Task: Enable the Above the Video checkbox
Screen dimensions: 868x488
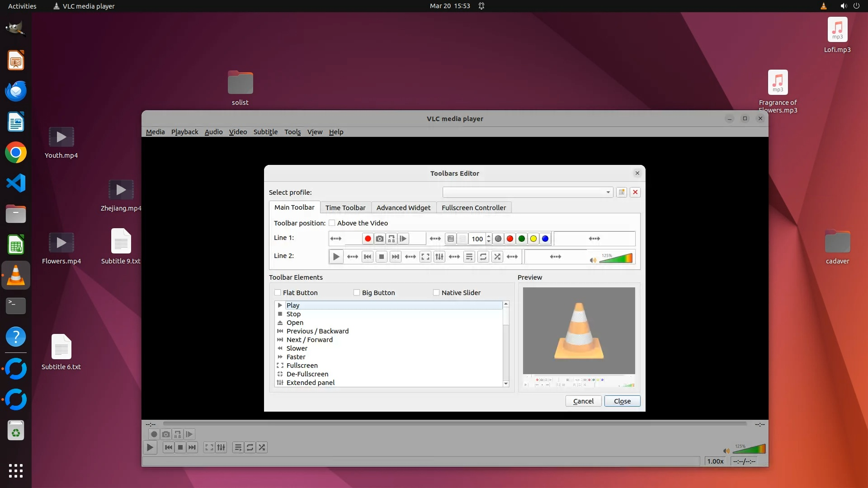Action: tap(332, 223)
